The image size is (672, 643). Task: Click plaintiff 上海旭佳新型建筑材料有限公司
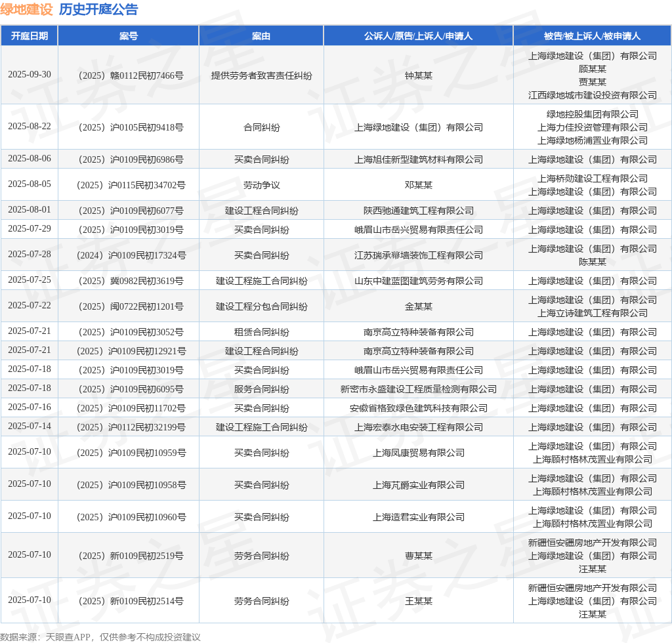418,159
